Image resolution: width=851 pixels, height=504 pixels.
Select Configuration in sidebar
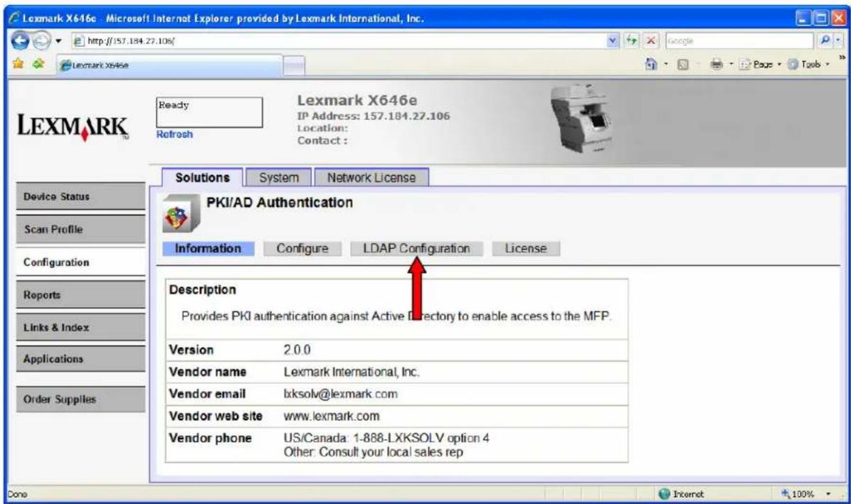[x=80, y=262]
